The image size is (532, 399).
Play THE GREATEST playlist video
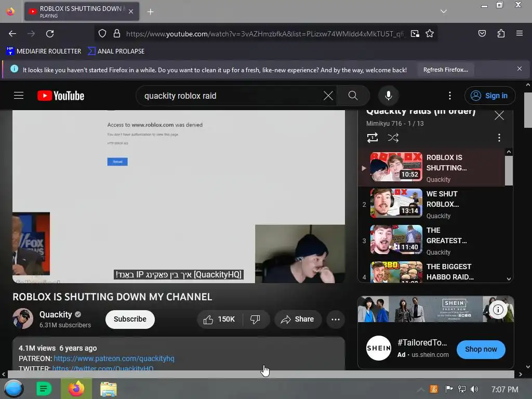click(x=431, y=241)
